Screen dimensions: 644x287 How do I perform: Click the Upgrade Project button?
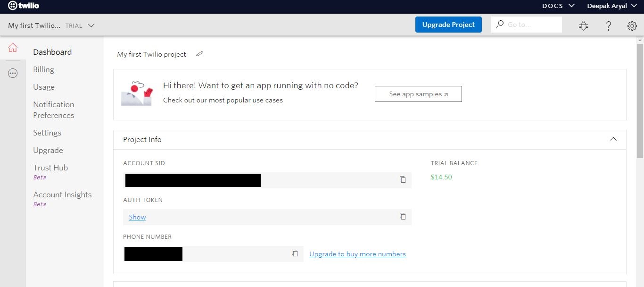click(x=448, y=25)
